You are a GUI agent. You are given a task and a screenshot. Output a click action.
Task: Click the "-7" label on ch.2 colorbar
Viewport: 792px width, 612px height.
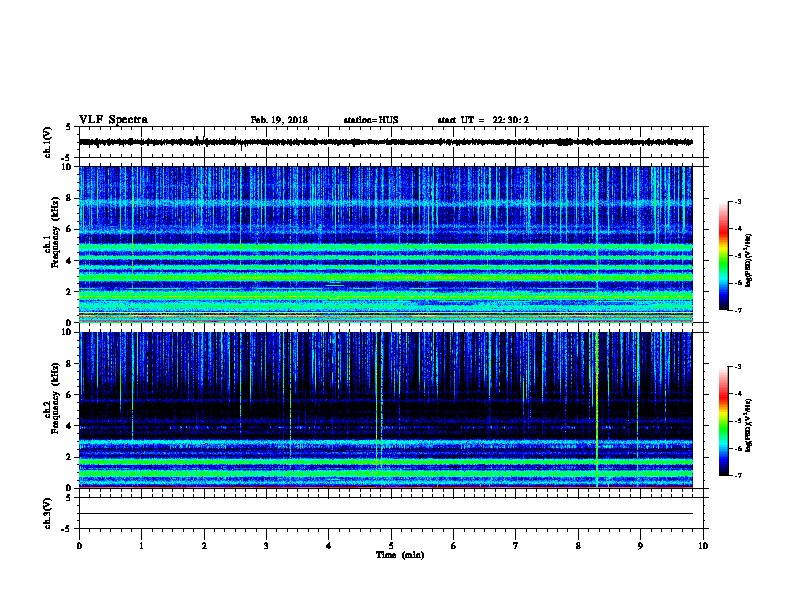click(738, 476)
